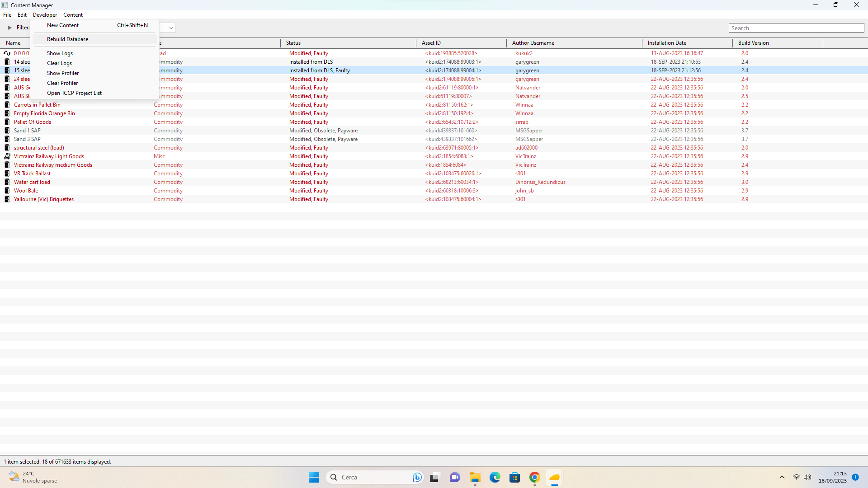Sort by Build Version column header
Screen dimensions: 868x488
[x=778, y=43]
